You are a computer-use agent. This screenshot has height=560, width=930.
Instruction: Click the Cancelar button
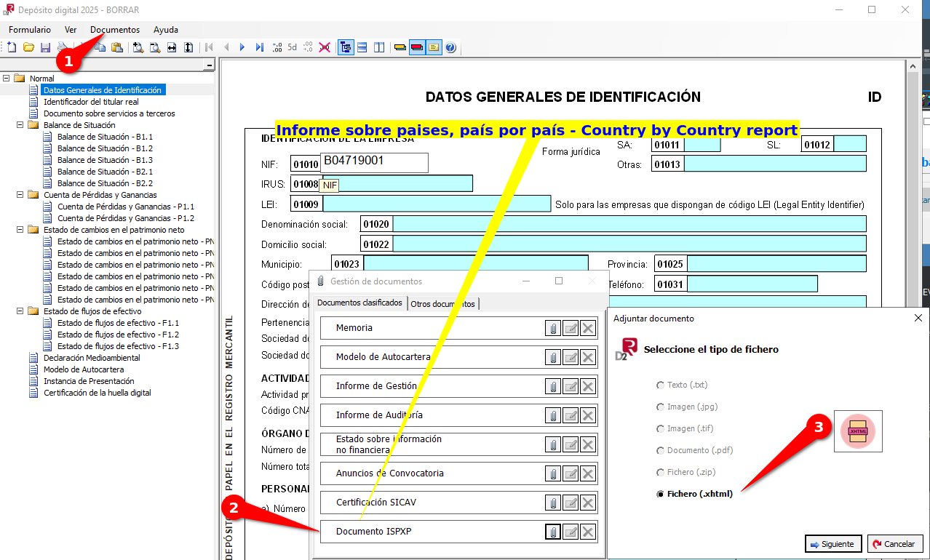(x=894, y=544)
